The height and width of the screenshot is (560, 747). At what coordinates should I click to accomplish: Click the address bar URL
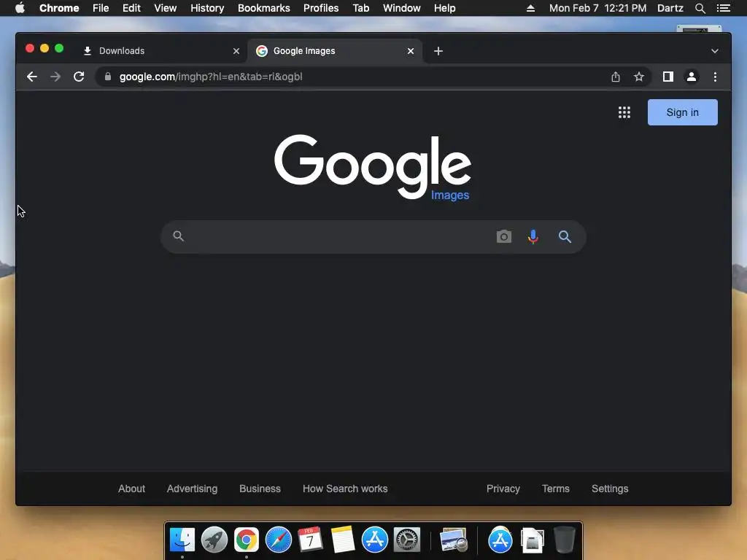(211, 77)
